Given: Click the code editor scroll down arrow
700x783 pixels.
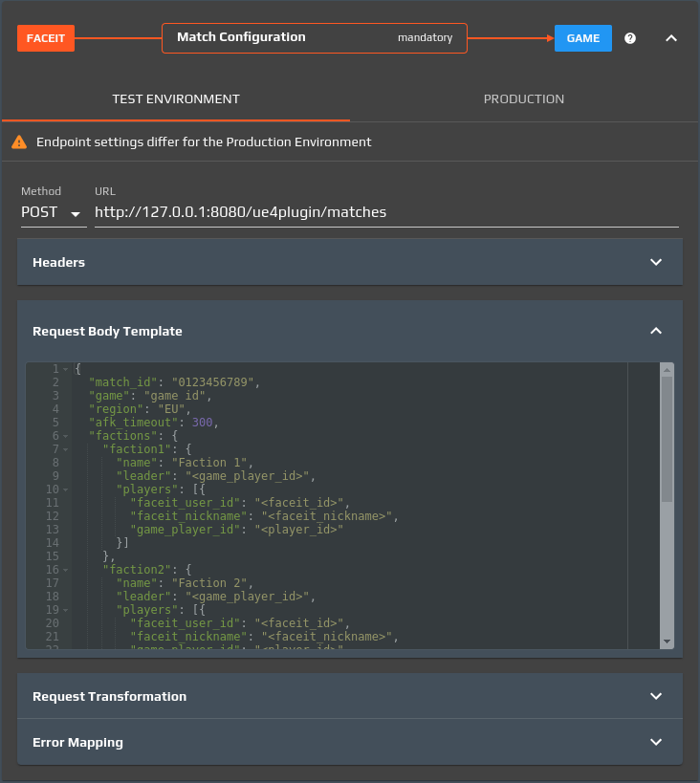Looking at the screenshot, I should tap(667, 642).
